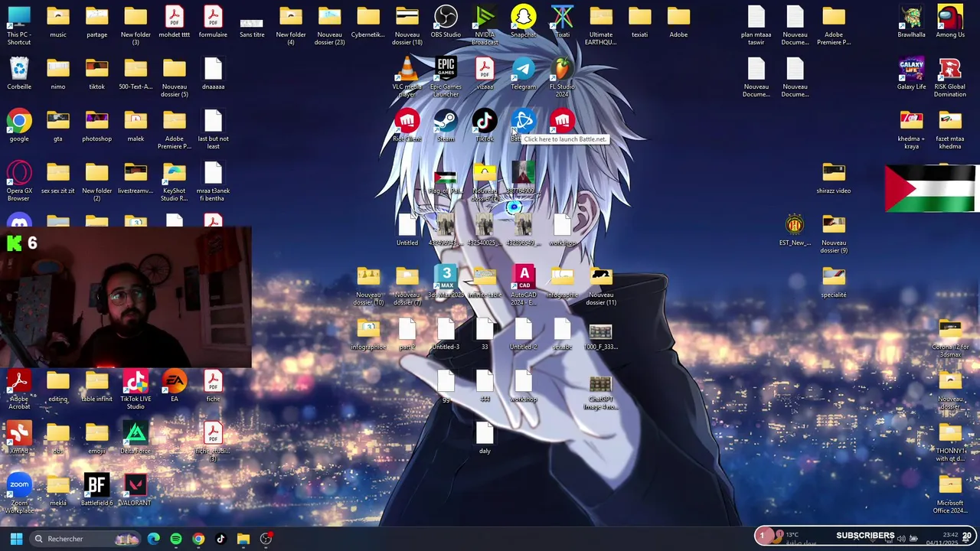980x551 pixels.
Task: Select the VLC media player icon
Action: click(407, 77)
